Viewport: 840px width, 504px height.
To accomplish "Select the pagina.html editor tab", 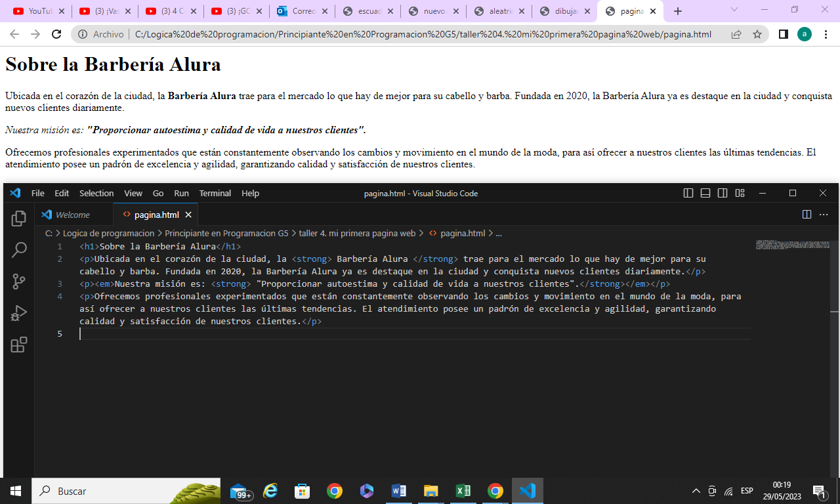I will tap(156, 215).
